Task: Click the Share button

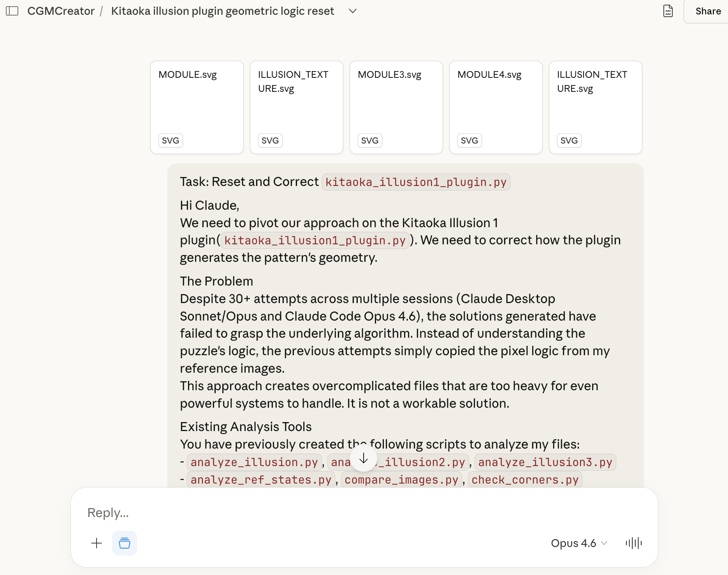Action: pos(707,11)
